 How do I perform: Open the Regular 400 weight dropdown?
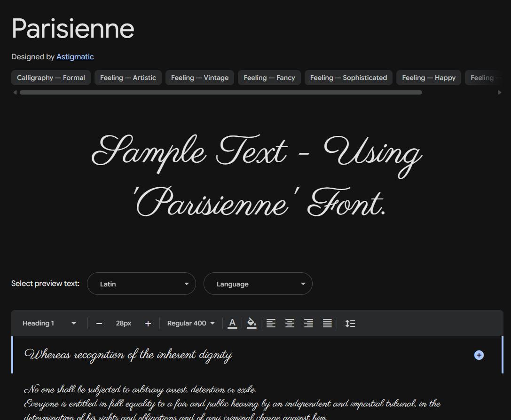(x=191, y=323)
